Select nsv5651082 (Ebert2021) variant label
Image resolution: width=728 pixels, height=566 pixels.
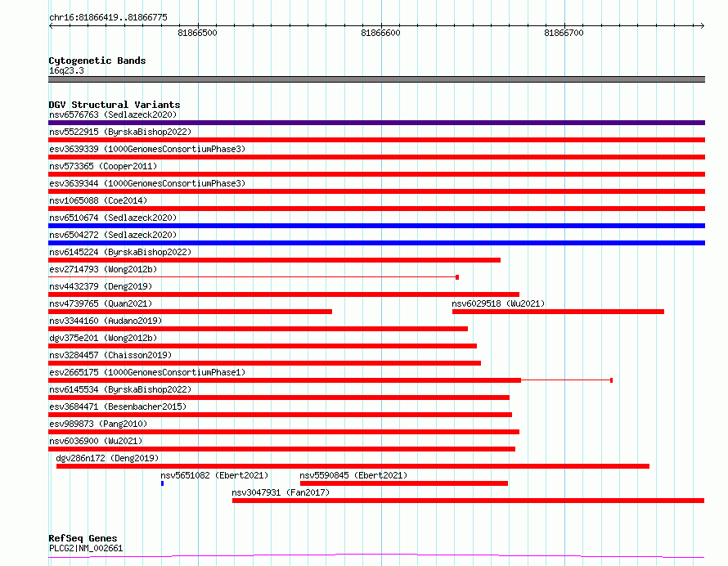point(214,475)
